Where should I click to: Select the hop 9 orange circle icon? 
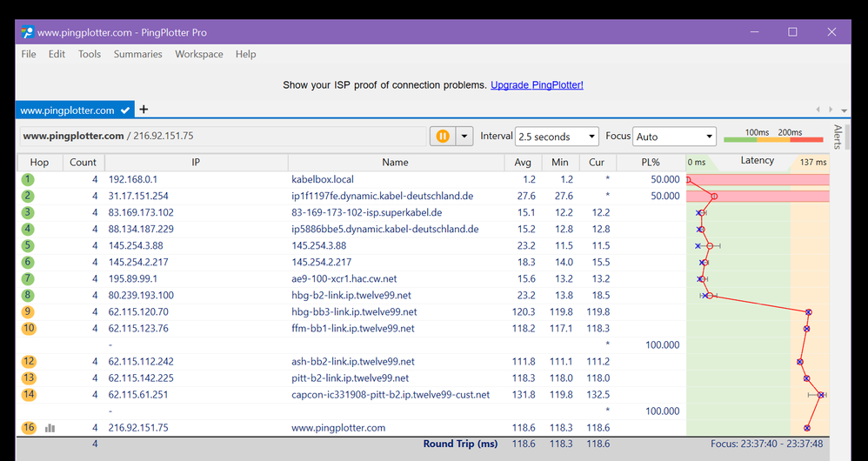tap(29, 311)
